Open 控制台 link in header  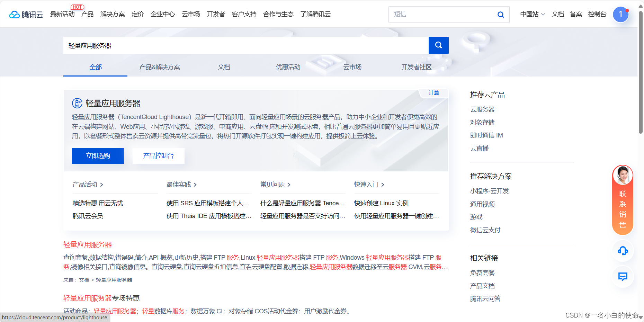click(x=597, y=14)
